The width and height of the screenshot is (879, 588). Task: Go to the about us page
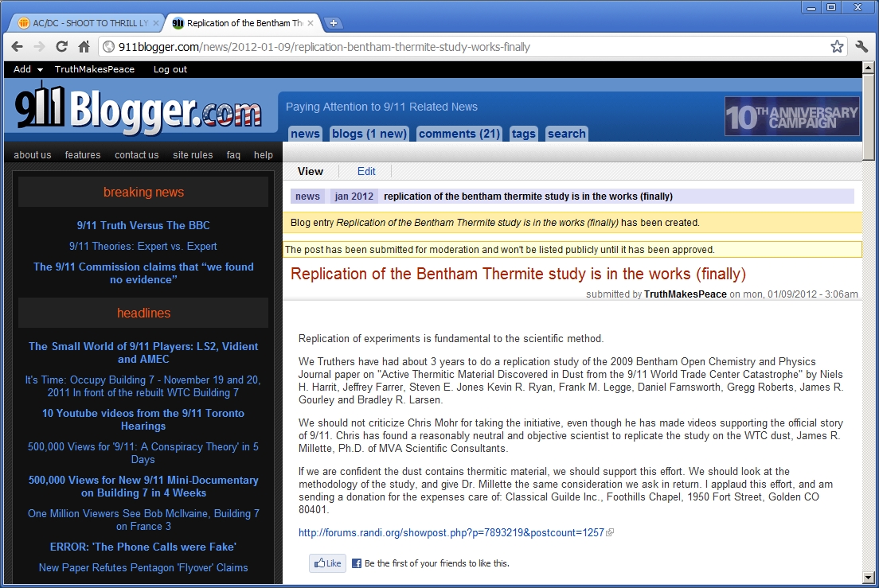coord(33,155)
